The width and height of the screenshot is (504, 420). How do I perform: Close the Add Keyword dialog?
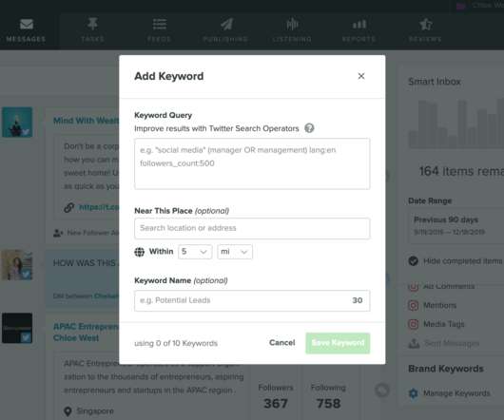coord(361,76)
